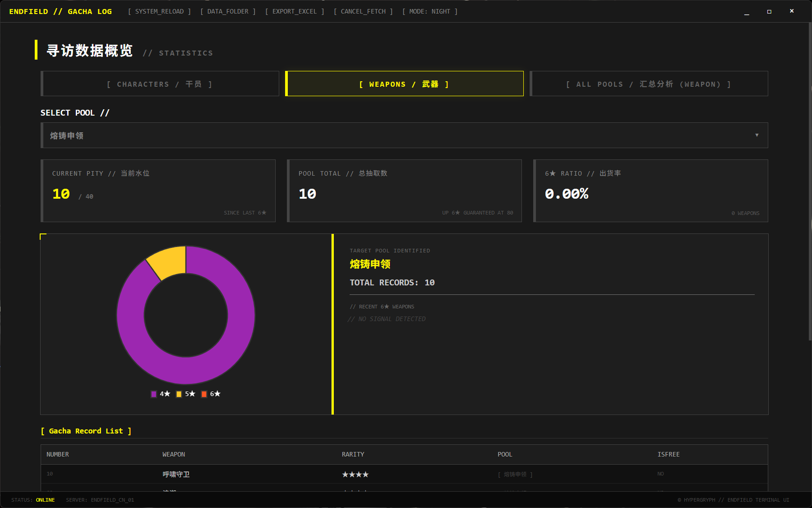812x508 pixels.
Task: Switch to the CHARACTERS / 干员 tab
Action: point(160,84)
